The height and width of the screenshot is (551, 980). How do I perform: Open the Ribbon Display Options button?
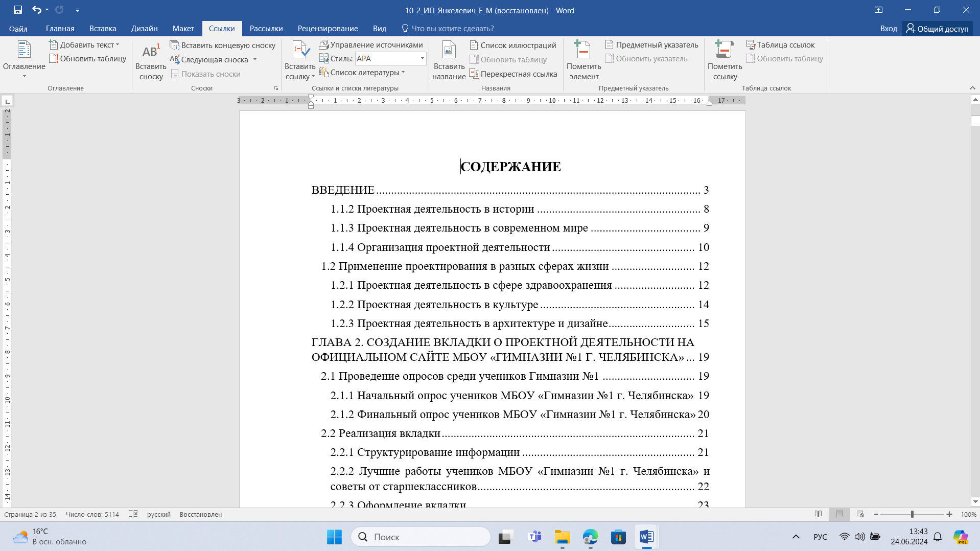[878, 10]
